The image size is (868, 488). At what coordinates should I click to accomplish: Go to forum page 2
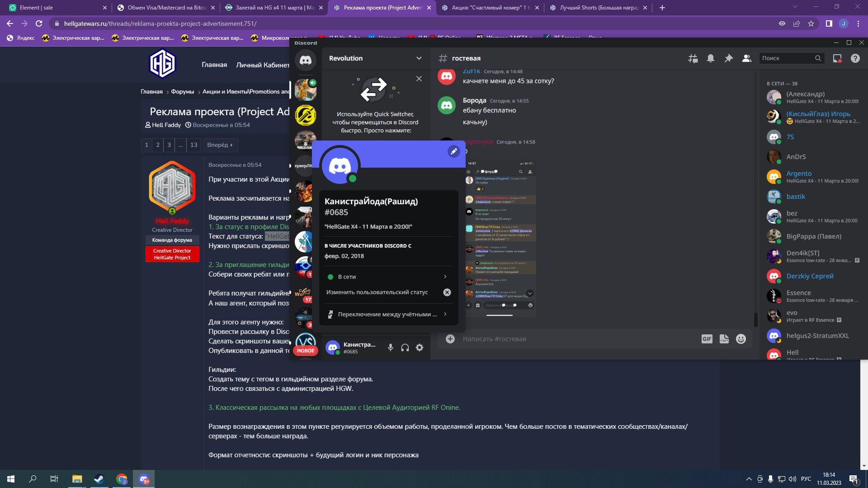point(158,145)
